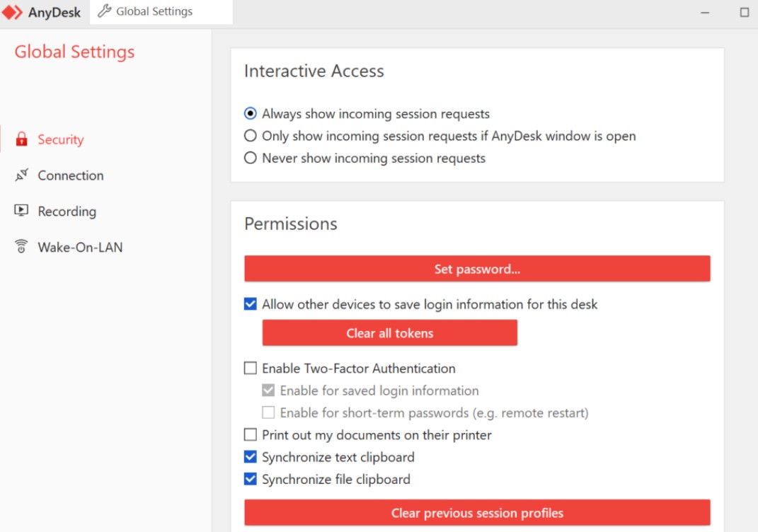Tick Print out my documents on their printer
758x532 pixels.
click(x=251, y=435)
